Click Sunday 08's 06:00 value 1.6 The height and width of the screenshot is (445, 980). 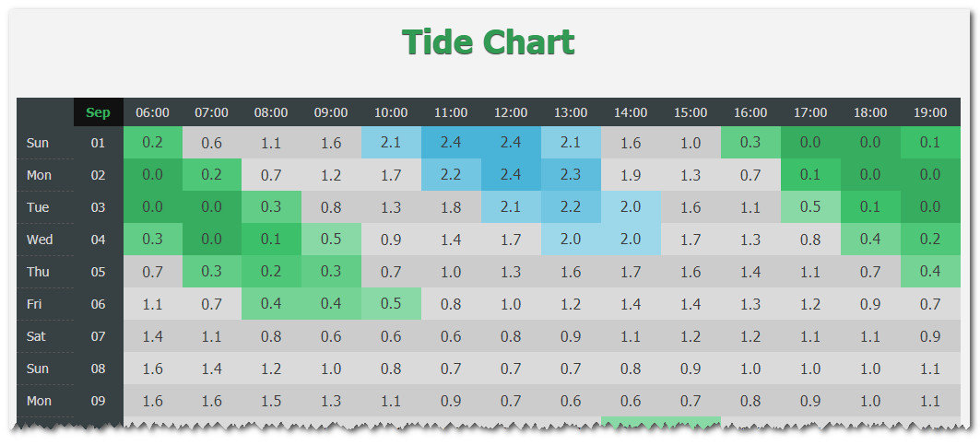pos(152,369)
